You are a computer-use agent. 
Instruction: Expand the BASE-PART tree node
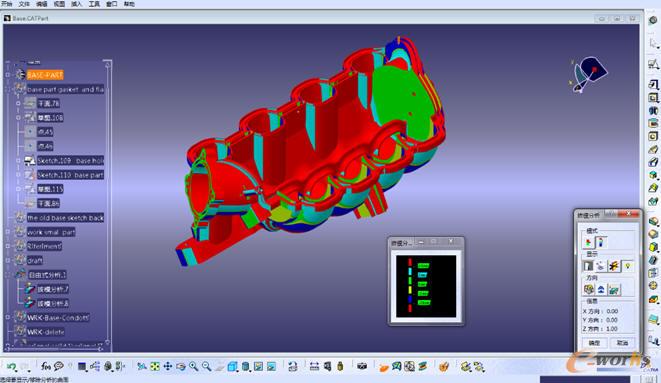coord(7,75)
